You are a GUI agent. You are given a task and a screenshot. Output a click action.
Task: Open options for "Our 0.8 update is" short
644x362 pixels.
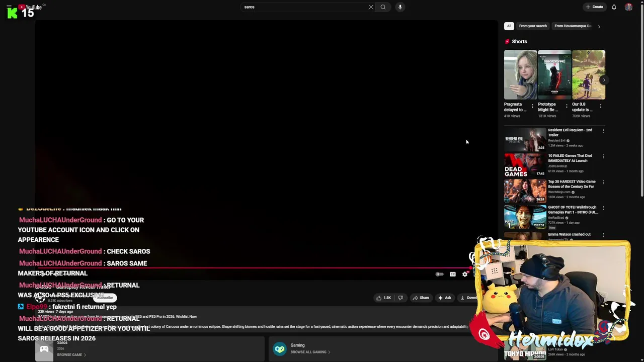coord(600,106)
